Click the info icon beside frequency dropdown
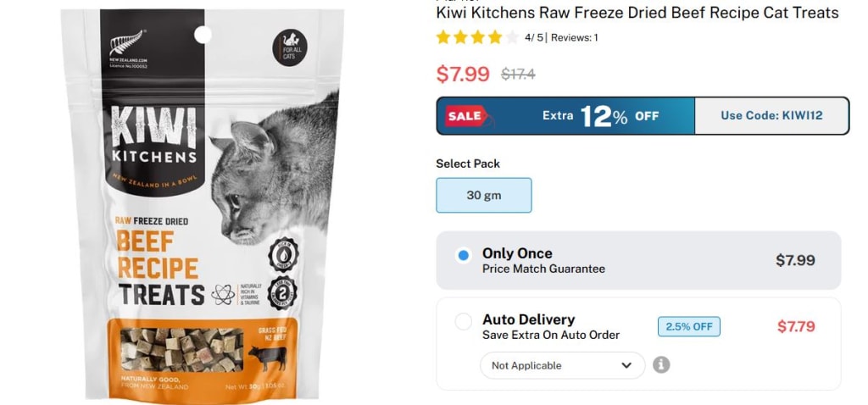Viewport: 868px width, 405px height. pyautogui.click(x=661, y=365)
